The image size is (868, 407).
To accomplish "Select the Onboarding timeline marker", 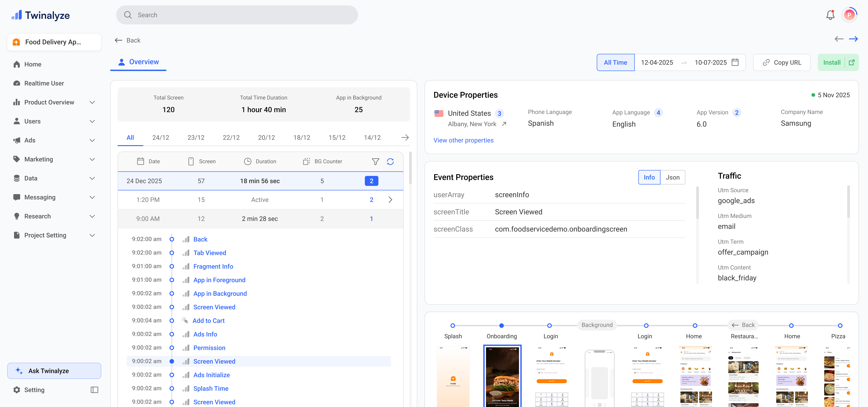I will click(x=502, y=325).
